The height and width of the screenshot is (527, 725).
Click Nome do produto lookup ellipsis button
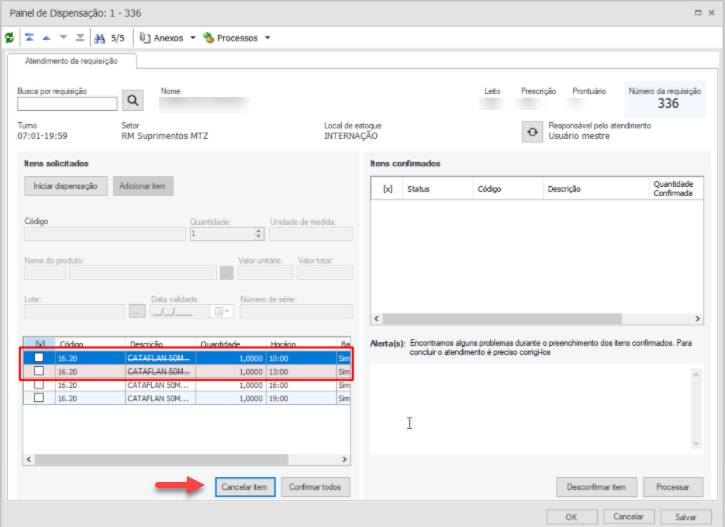pyautogui.click(x=227, y=273)
